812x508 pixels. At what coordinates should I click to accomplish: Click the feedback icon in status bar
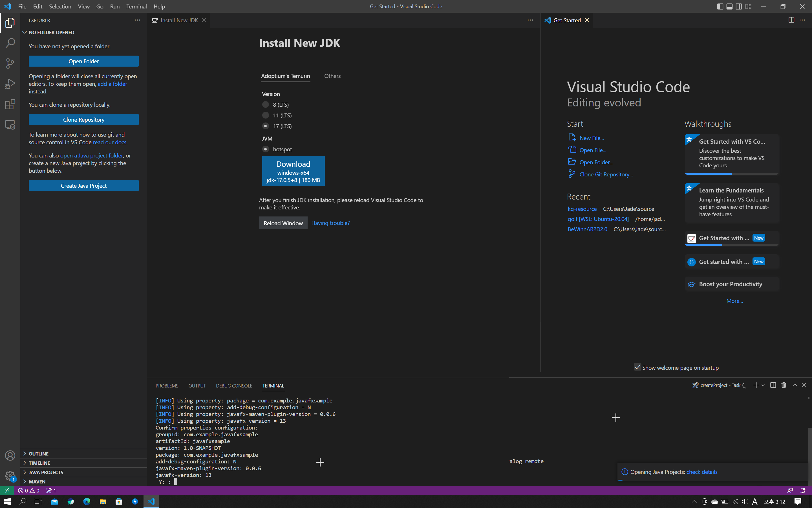(x=790, y=491)
